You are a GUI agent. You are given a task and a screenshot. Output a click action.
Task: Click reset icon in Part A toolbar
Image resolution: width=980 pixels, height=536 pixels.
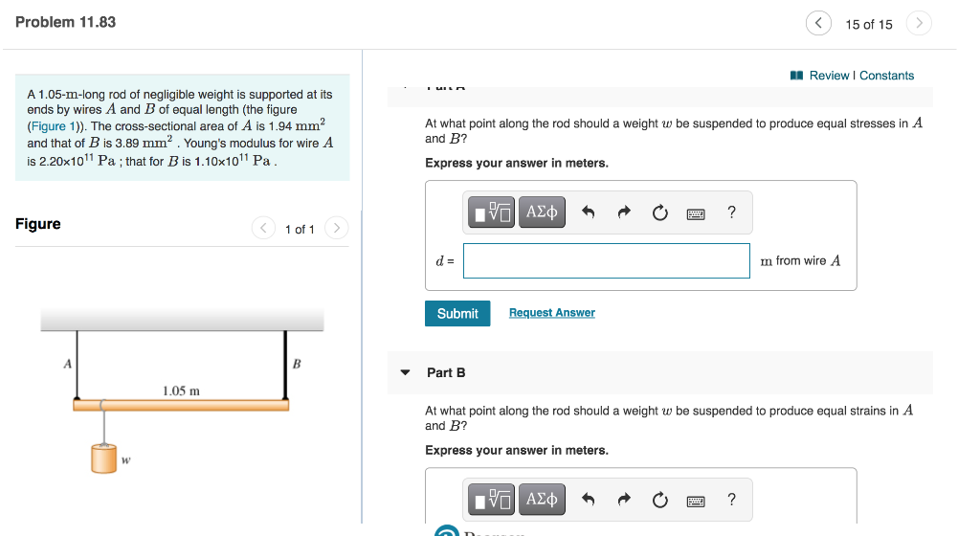[x=660, y=213]
